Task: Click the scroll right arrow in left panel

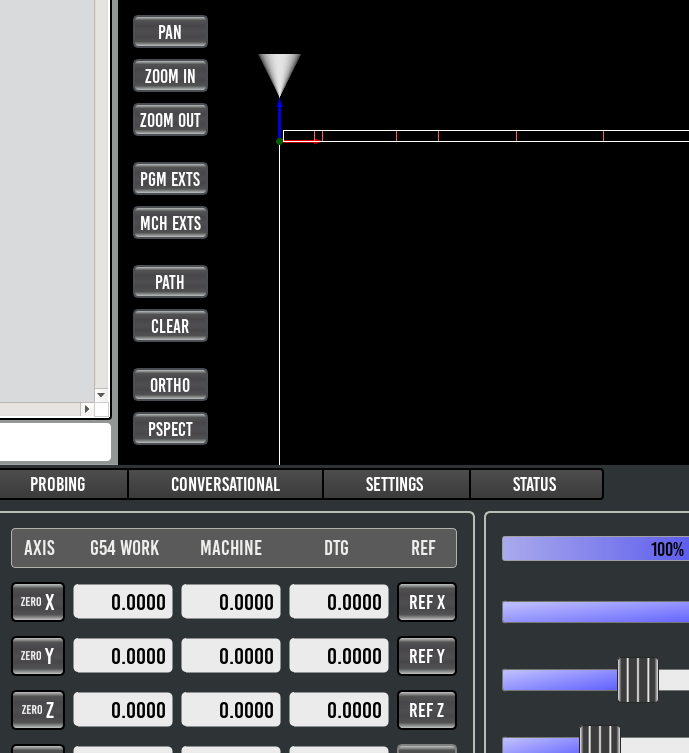Action: pos(87,409)
